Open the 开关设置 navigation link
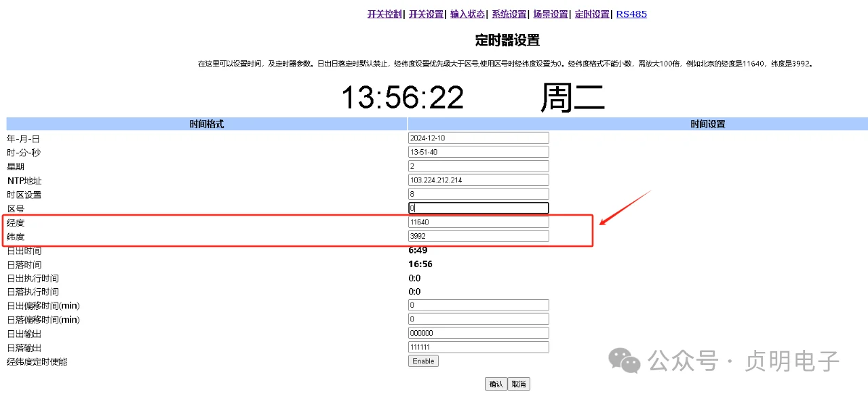The height and width of the screenshot is (396, 868). pyautogui.click(x=426, y=14)
